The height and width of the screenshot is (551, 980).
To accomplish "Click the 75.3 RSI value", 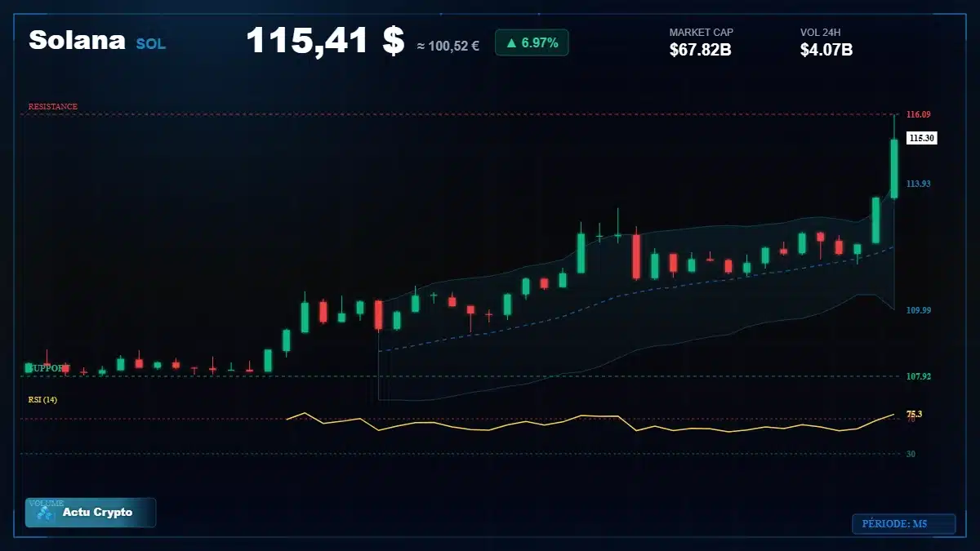I will pos(914,414).
